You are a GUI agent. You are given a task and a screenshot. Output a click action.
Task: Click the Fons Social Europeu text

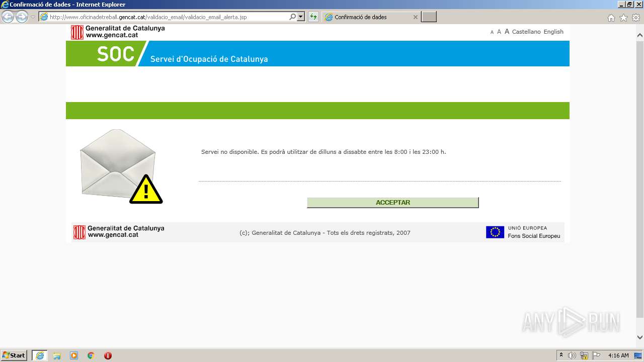tap(534, 236)
